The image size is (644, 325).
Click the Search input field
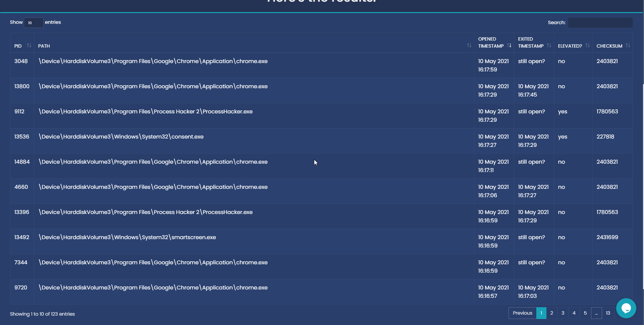point(600,22)
